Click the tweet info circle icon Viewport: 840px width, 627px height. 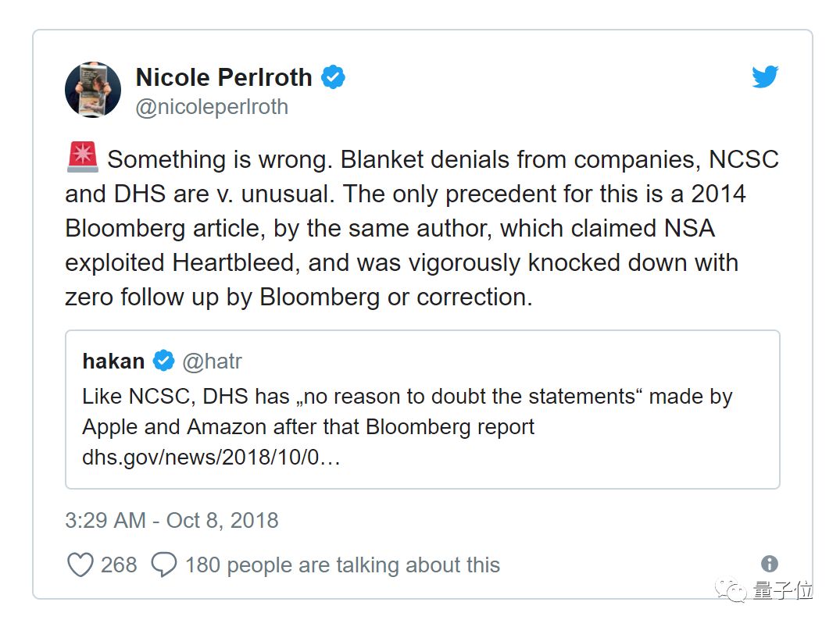[769, 564]
